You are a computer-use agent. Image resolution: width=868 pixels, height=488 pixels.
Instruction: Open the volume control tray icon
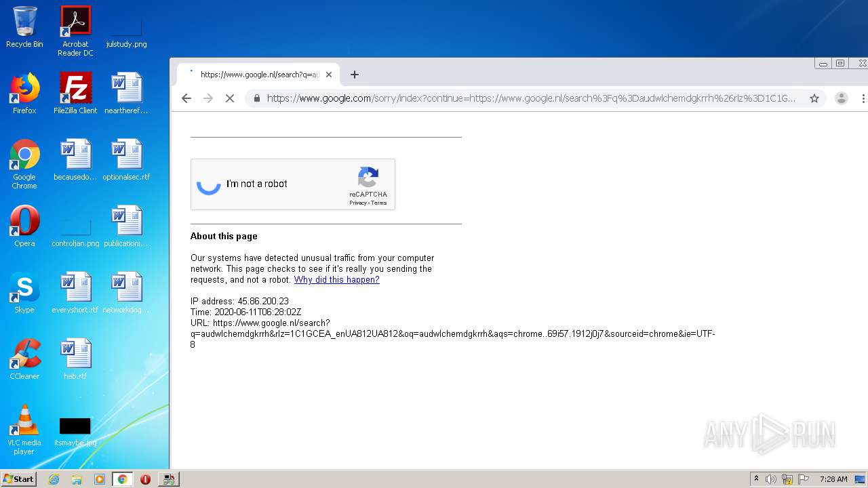(771, 479)
